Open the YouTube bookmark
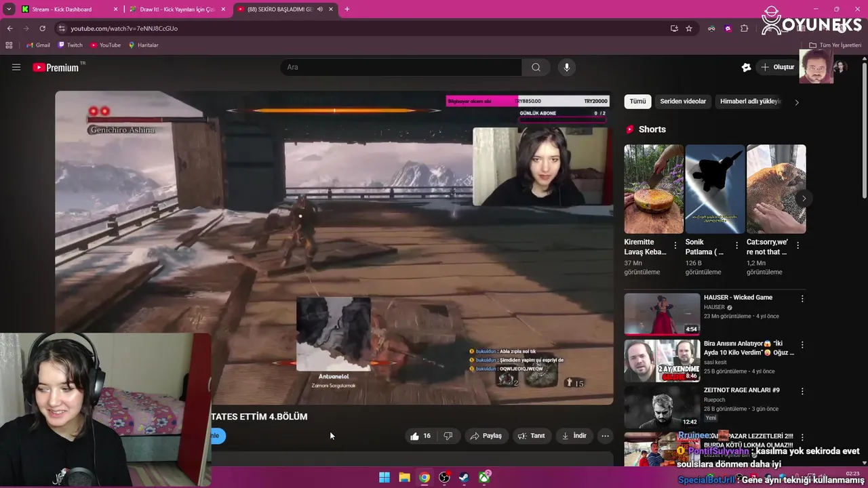The width and height of the screenshot is (868, 488). click(x=105, y=45)
